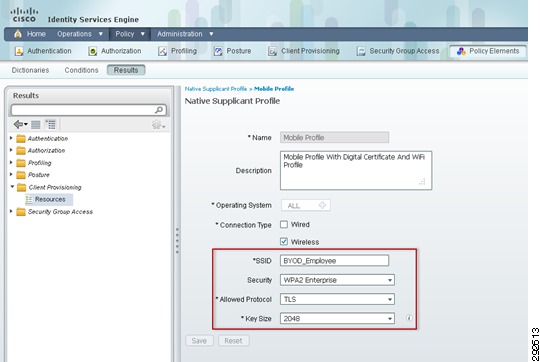Image resolution: width=540 pixels, height=362 pixels.
Task: Click the Authentication folder icon in tree
Action: pyautogui.click(x=21, y=138)
